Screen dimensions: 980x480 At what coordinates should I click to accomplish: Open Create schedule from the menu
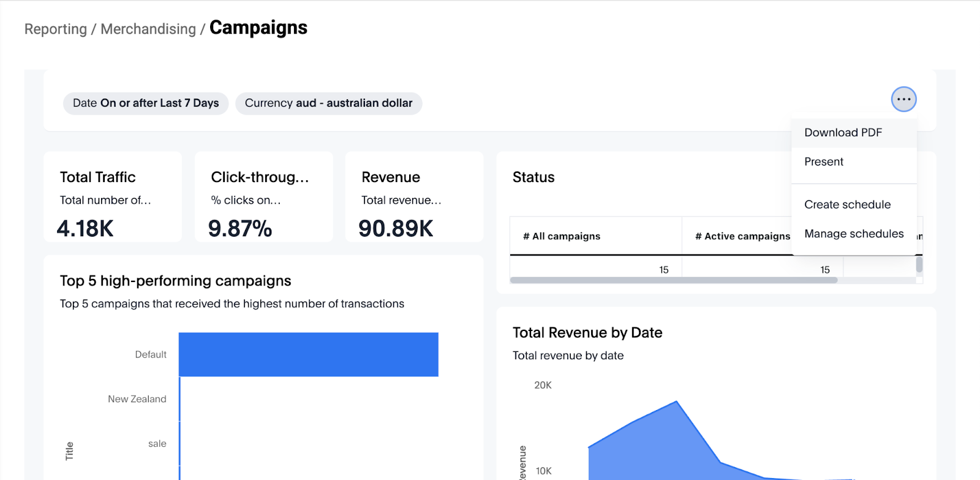click(x=847, y=205)
